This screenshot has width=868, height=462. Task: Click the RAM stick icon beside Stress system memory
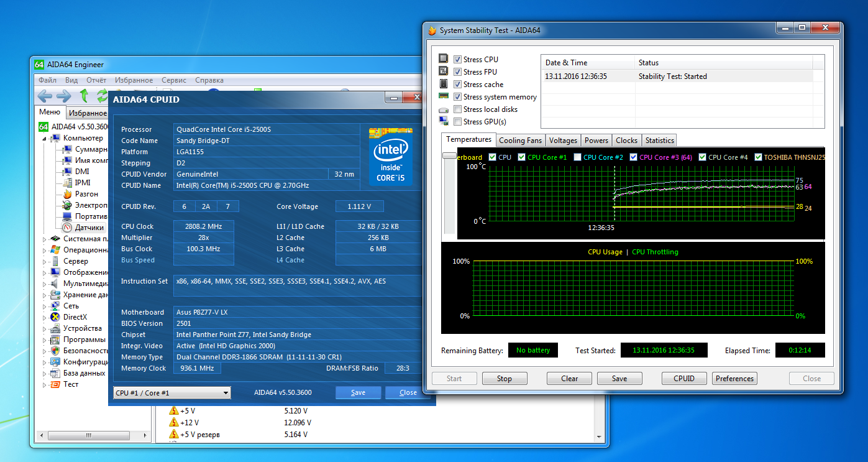click(x=444, y=96)
